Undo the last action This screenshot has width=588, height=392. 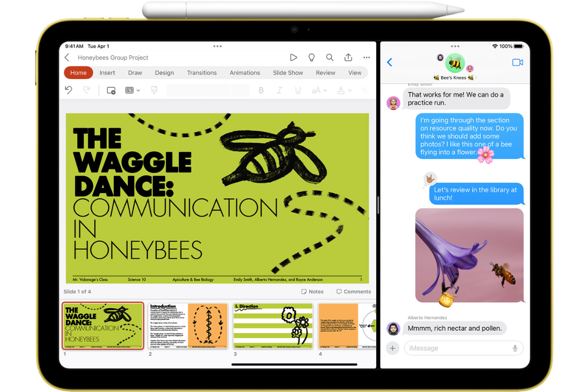pos(69,90)
